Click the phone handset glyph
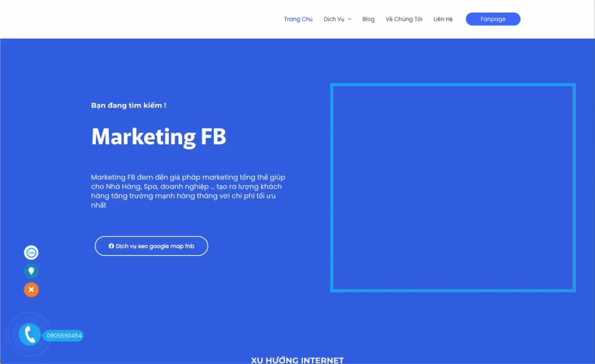The height and width of the screenshot is (364, 595). [29, 335]
